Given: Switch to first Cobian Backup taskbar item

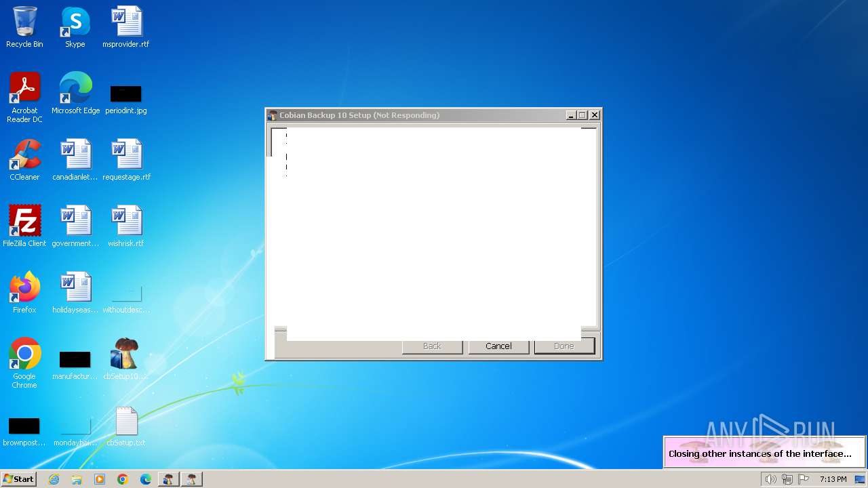Looking at the screenshot, I should [x=168, y=479].
